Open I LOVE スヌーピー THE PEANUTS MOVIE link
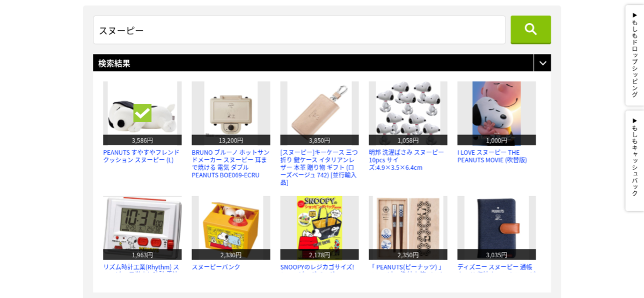Image resolution: width=644 pixels, height=298 pixels. pyautogui.click(x=492, y=156)
